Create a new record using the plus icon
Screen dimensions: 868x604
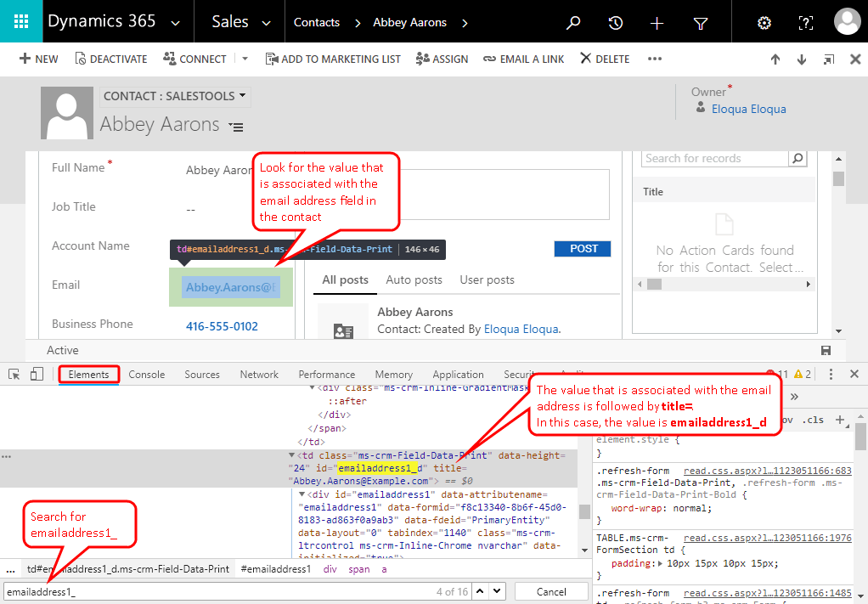[657, 24]
